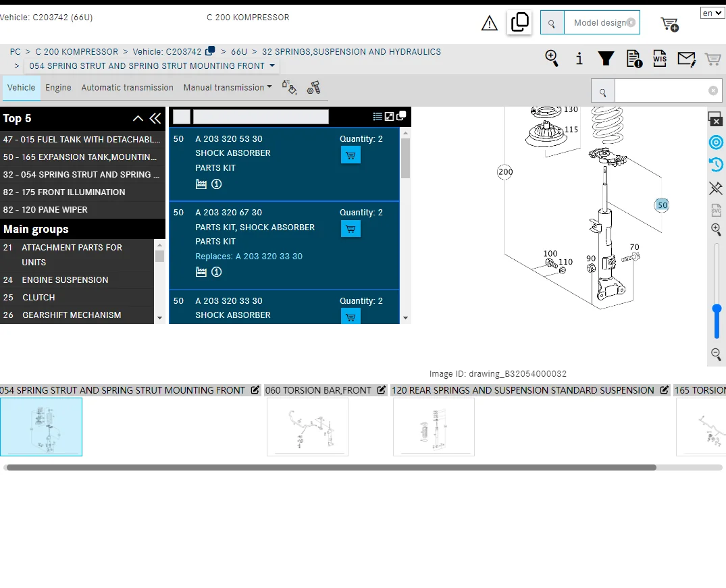The image size is (726, 588).
Task: Open the document with alert notes icon
Action: (634, 59)
